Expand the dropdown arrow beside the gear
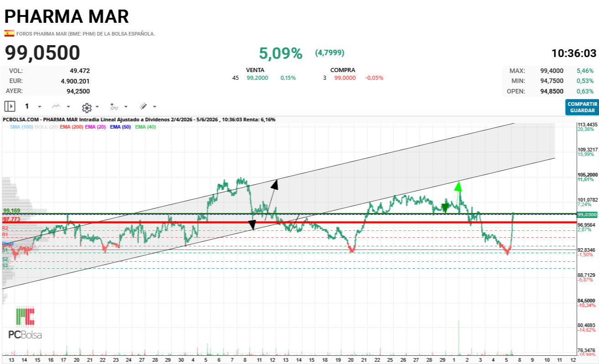Screen dimensions: 599x364 coord(97,107)
